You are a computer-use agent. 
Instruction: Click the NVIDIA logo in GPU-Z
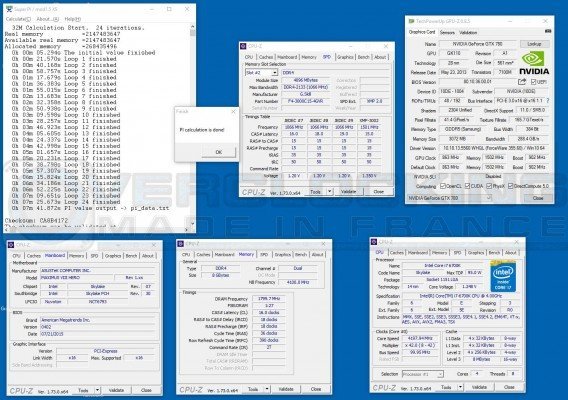pyautogui.click(x=534, y=63)
